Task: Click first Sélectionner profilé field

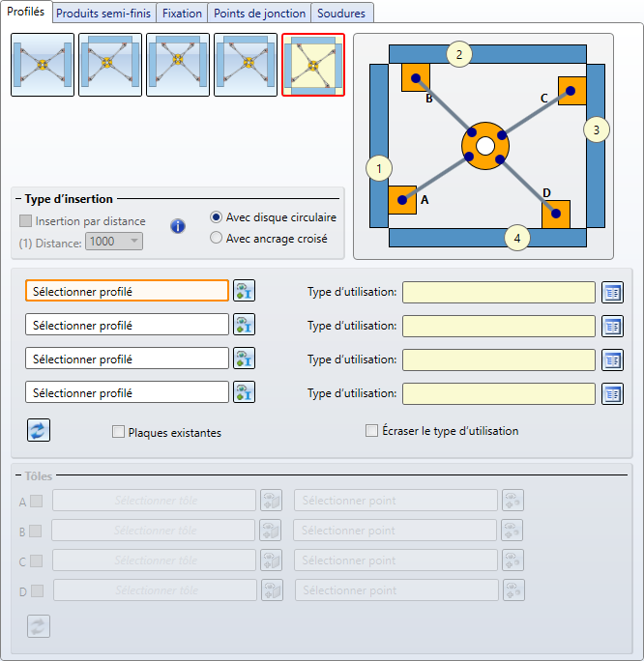Action: coord(127,291)
